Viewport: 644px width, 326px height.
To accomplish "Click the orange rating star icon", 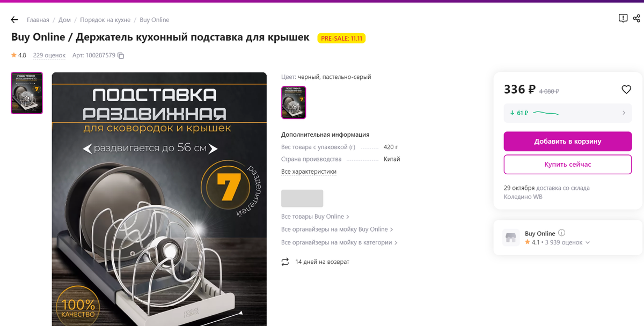I will (14, 55).
